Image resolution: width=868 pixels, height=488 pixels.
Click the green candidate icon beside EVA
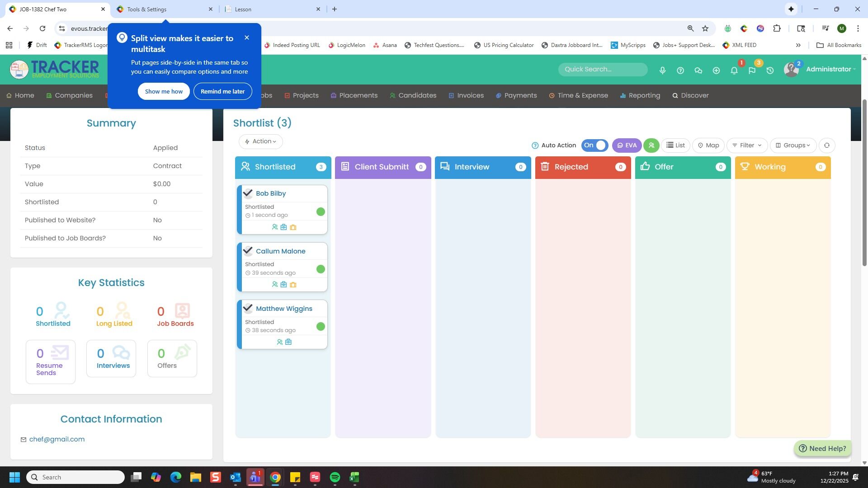coord(651,145)
